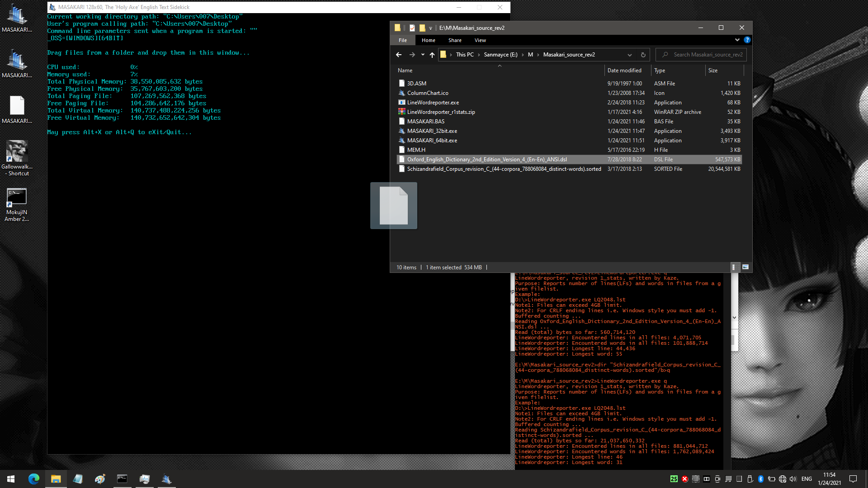Expand the Explorer ribbon with the chevron

[737, 40]
